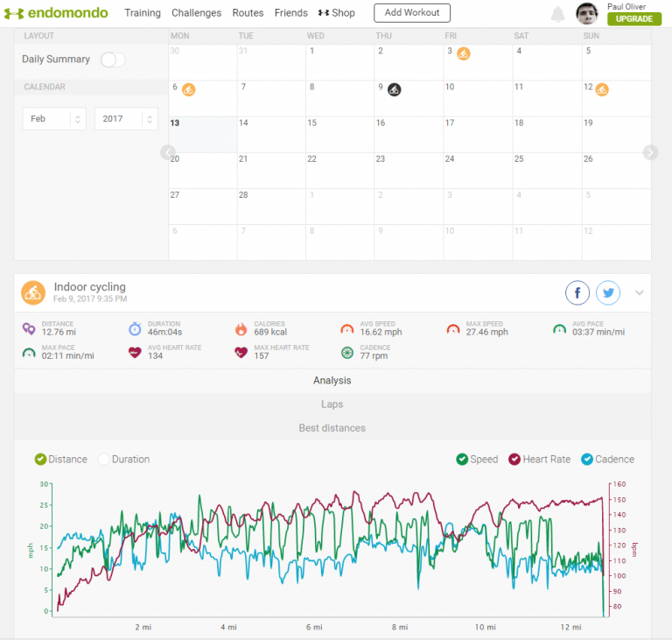Select black cycling icon on Feb 9
This screenshot has height=640, width=672.
[395, 89]
